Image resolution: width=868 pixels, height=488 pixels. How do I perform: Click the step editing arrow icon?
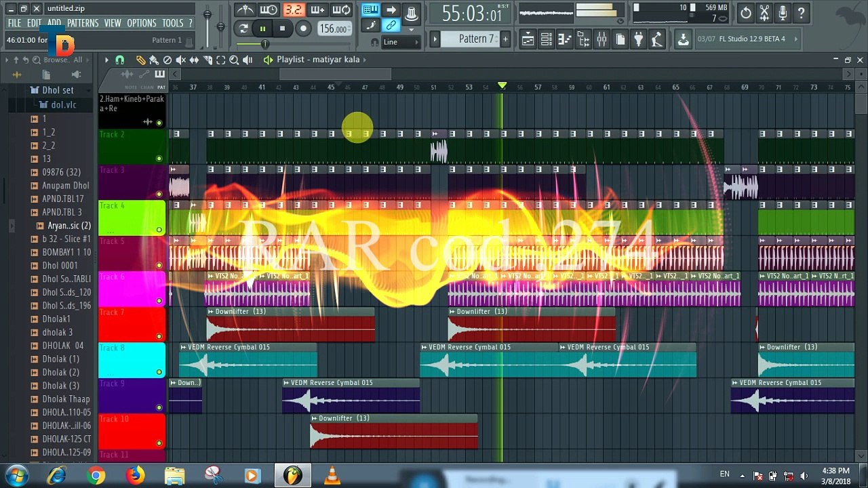[x=391, y=9]
